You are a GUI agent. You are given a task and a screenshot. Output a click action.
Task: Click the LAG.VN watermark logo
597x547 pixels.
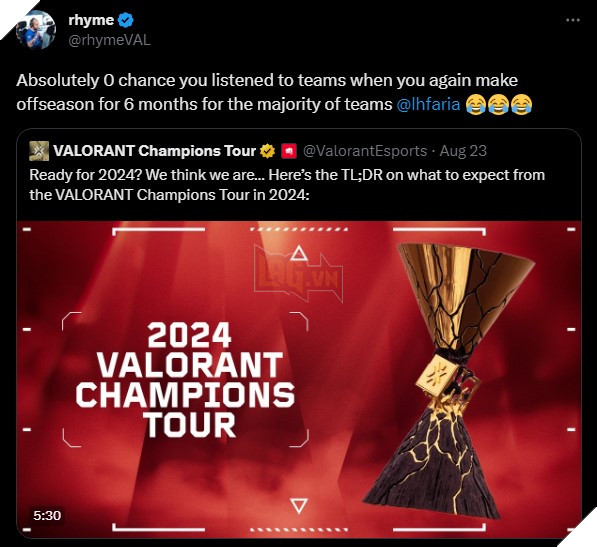[299, 273]
